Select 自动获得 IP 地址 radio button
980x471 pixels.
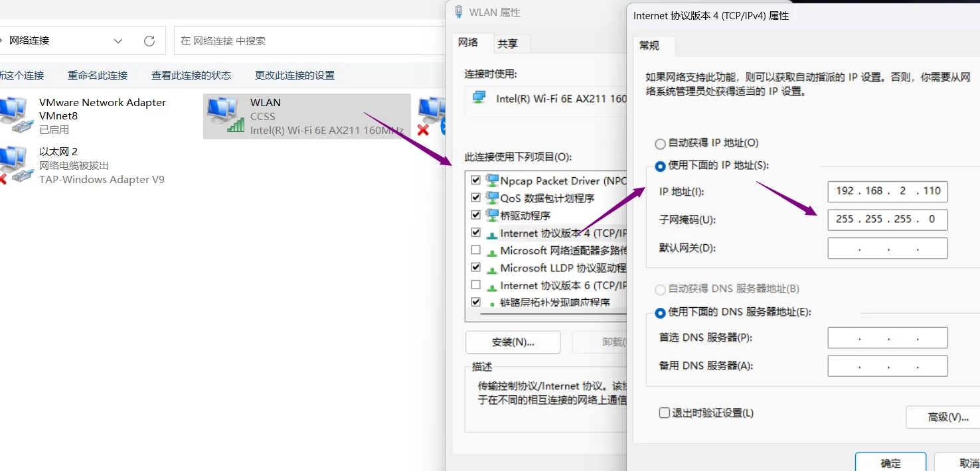point(660,143)
